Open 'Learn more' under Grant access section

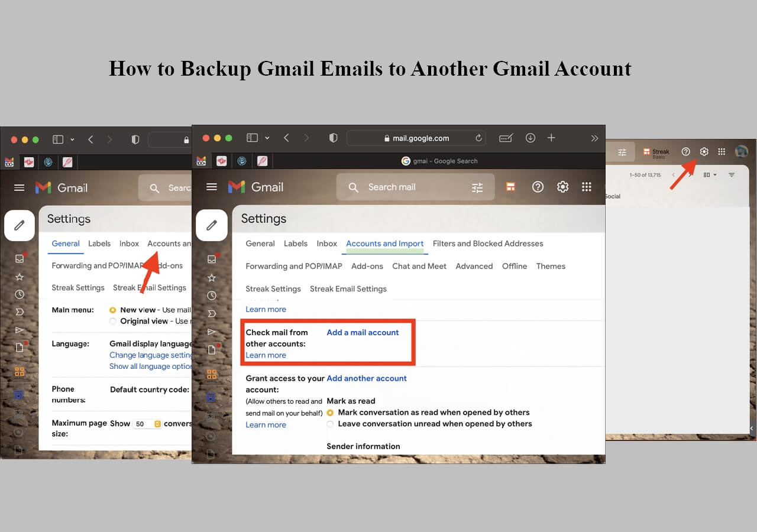266,425
